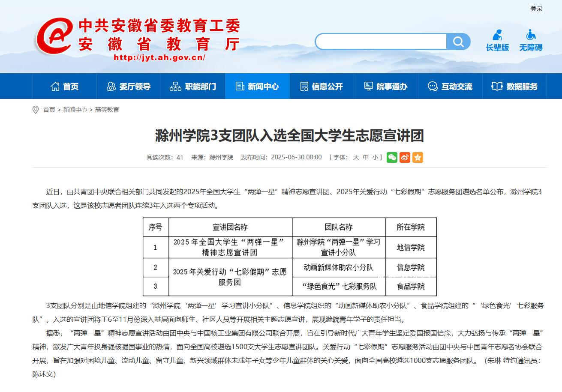Set font size to 大
This screenshot has width=562, height=392.
tap(356, 157)
